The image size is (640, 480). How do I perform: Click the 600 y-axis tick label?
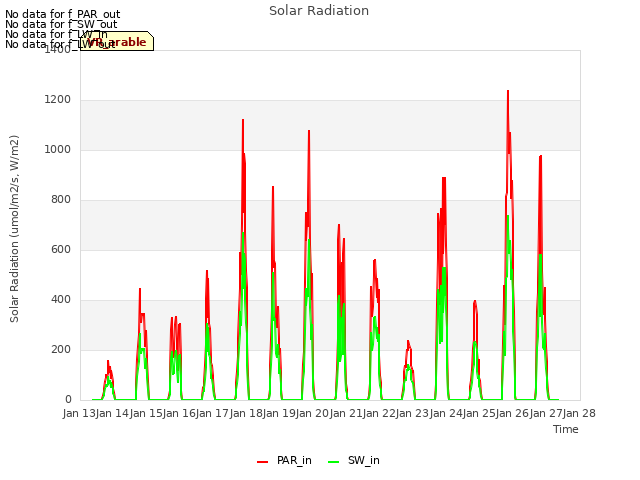pos(61,250)
